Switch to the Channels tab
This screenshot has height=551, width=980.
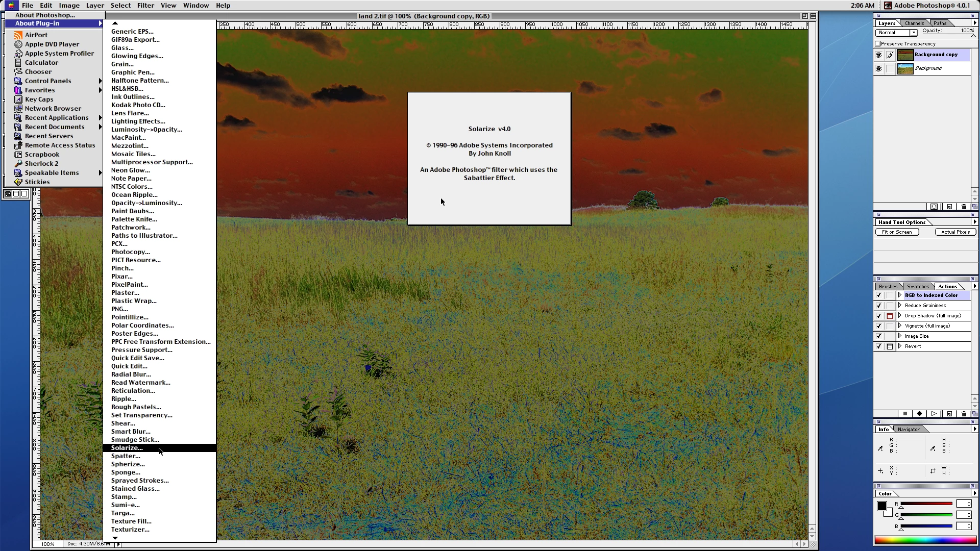914,23
